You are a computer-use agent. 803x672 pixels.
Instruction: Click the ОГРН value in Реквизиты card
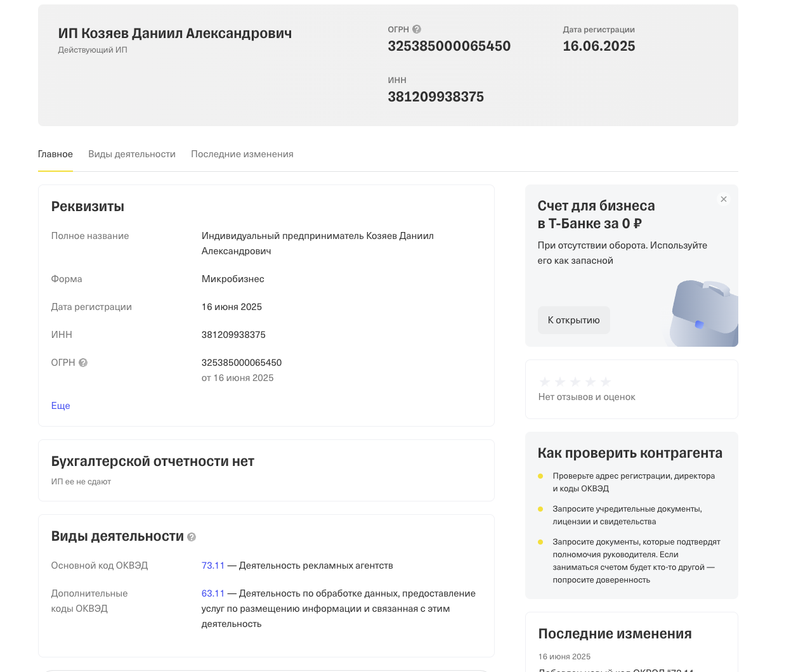click(242, 363)
